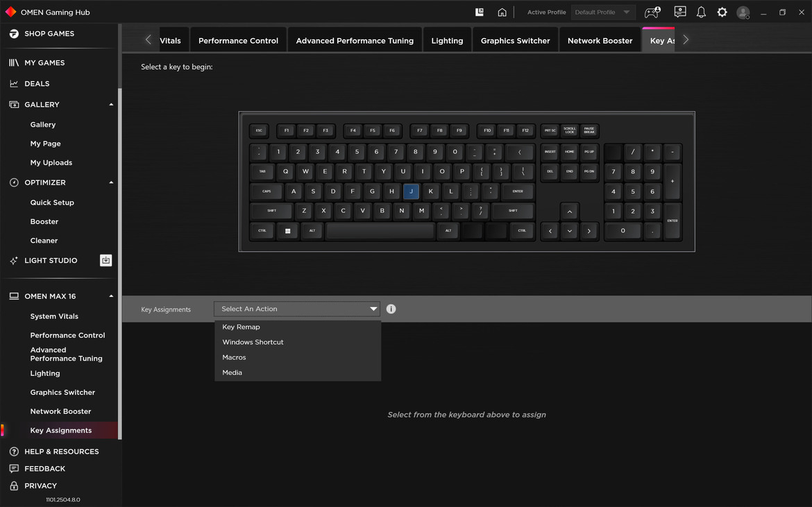Select the Caps key on keyboard
Screen dimensions: 812x507
pyautogui.click(x=267, y=191)
